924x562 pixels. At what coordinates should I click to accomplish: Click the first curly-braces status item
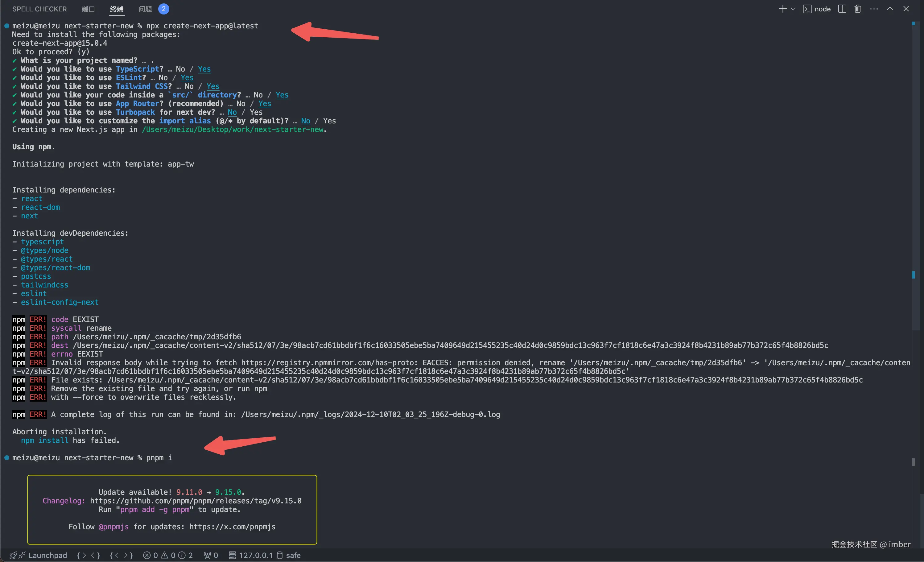pyautogui.click(x=89, y=555)
